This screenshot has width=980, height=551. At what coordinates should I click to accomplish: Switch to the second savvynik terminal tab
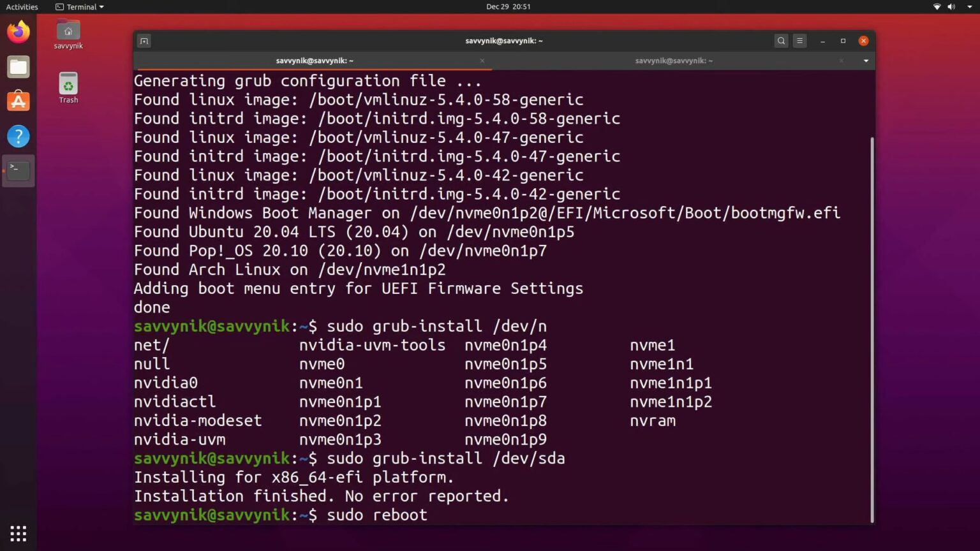coord(673,61)
